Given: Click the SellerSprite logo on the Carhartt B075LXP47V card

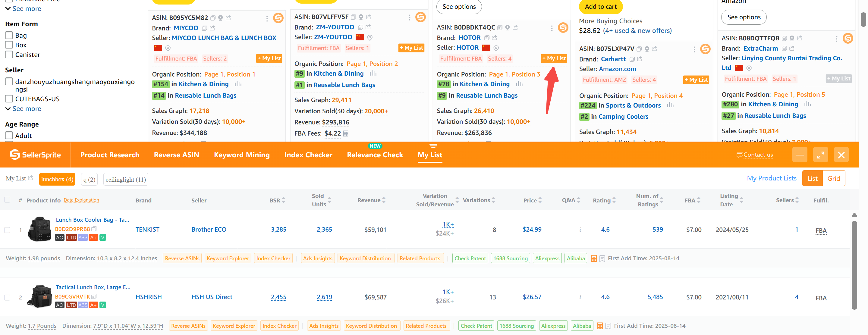Looking at the screenshot, I should (x=705, y=49).
